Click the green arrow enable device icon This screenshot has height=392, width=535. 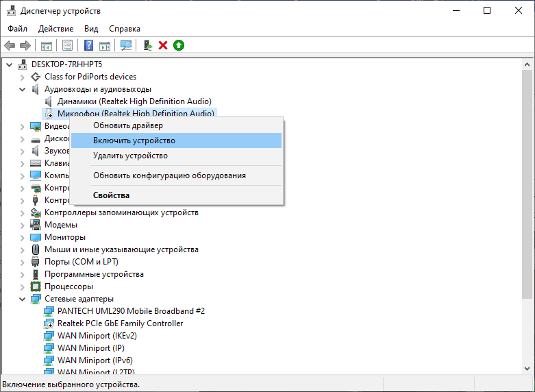coord(179,45)
